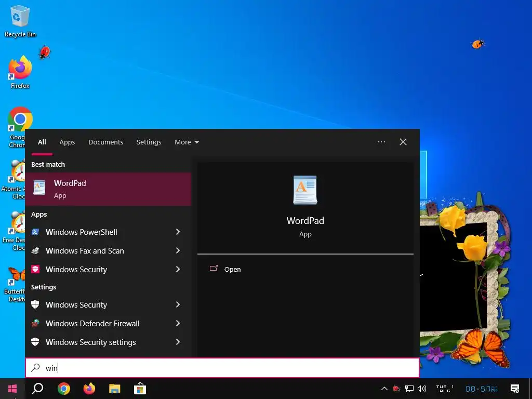Image resolution: width=532 pixels, height=399 pixels.
Task: Click the taskbar Search magnifier
Action: click(x=37, y=389)
